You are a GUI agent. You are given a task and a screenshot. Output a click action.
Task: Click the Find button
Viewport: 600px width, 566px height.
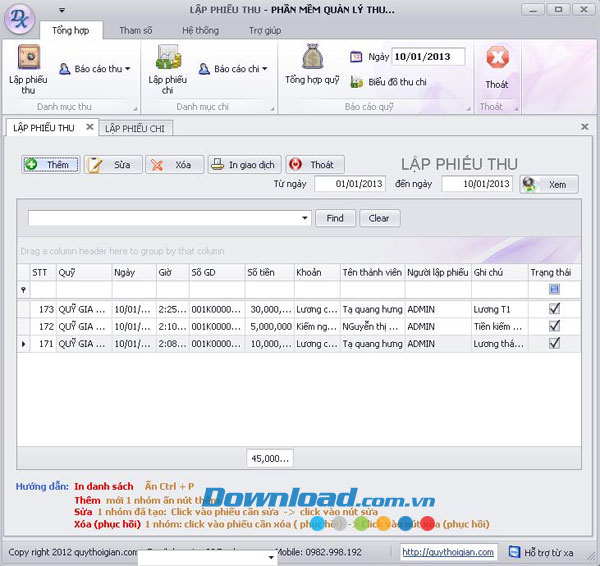click(x=335, y=218)
